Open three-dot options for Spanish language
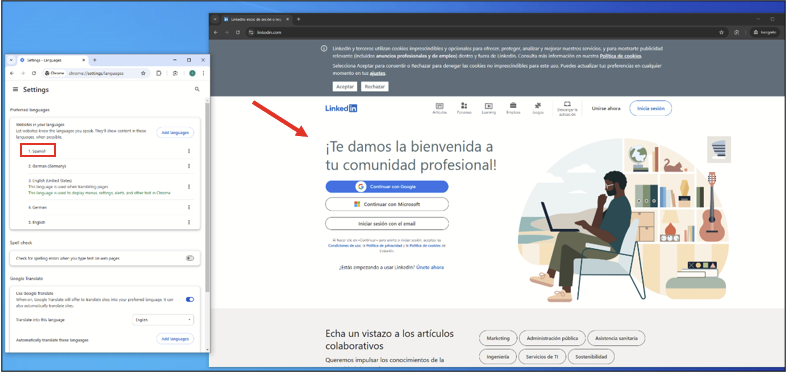This screenshot has width=787, height=372. pyautogui.click(x=189, y=151)
